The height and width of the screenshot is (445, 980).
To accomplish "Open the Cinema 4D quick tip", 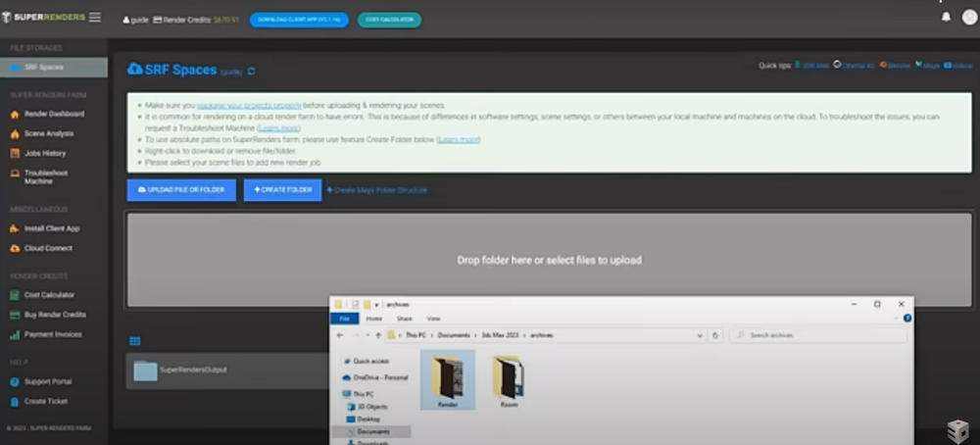I will [x=855, y=65].
